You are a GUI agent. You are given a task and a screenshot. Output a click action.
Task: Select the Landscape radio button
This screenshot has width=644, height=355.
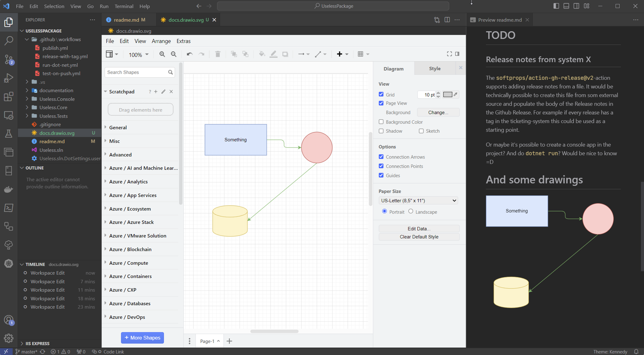click(411, 211)
